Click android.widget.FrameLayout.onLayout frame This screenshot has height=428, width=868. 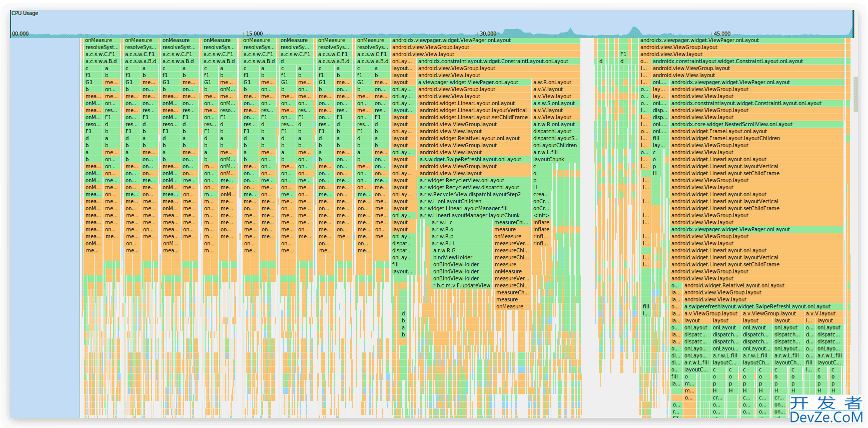pyautogui.click(x=757, y=131)
